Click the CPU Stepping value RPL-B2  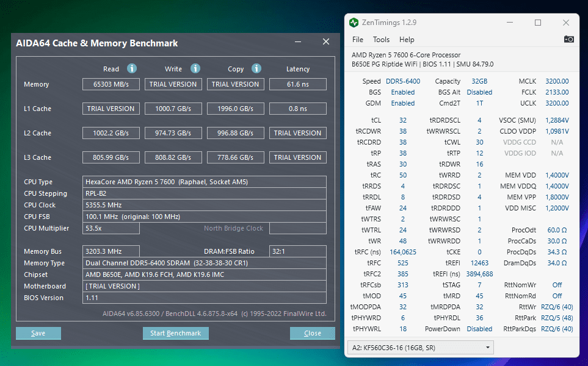[205, 193]
